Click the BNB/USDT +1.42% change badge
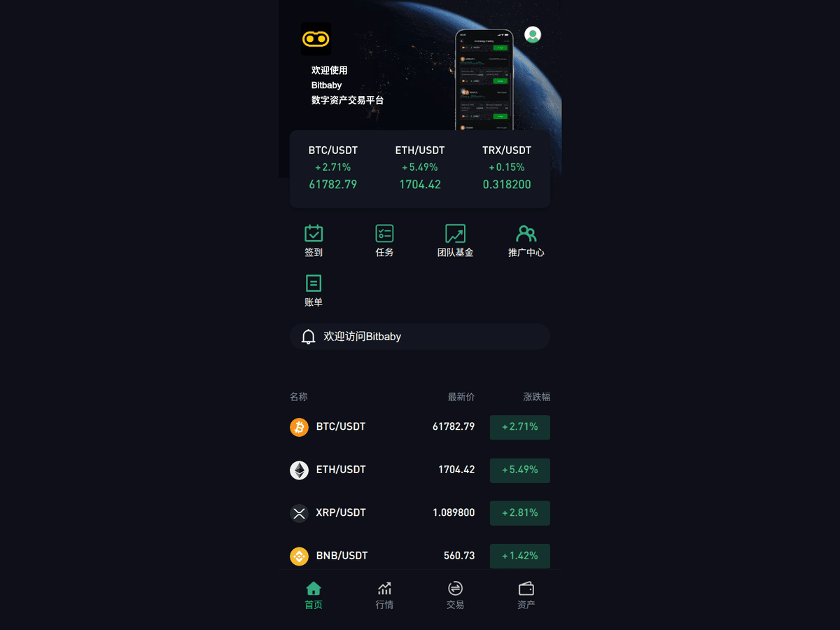 [520, 556]
